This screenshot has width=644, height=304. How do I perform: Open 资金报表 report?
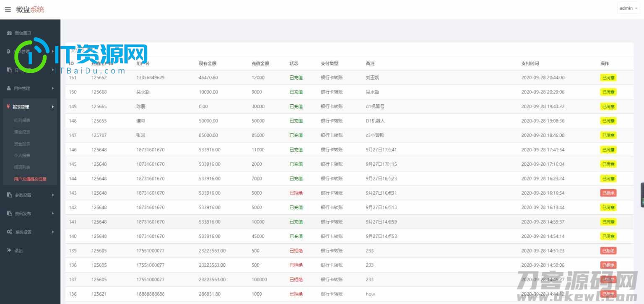(x=22, y=144)
